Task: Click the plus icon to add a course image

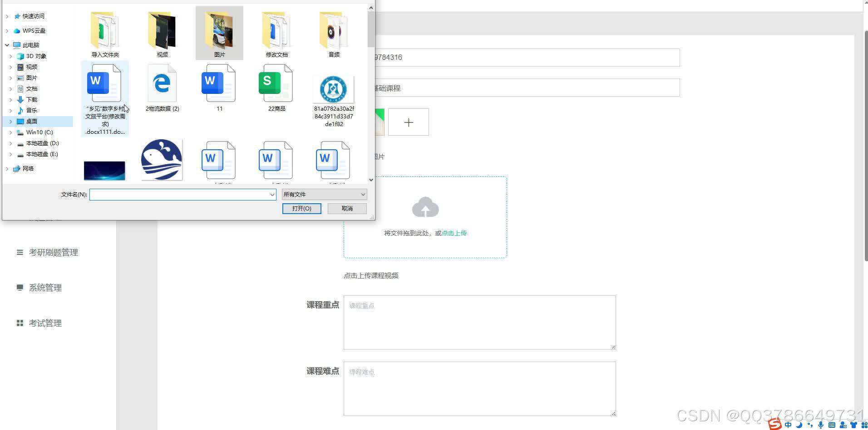Action: click(408, 122)
